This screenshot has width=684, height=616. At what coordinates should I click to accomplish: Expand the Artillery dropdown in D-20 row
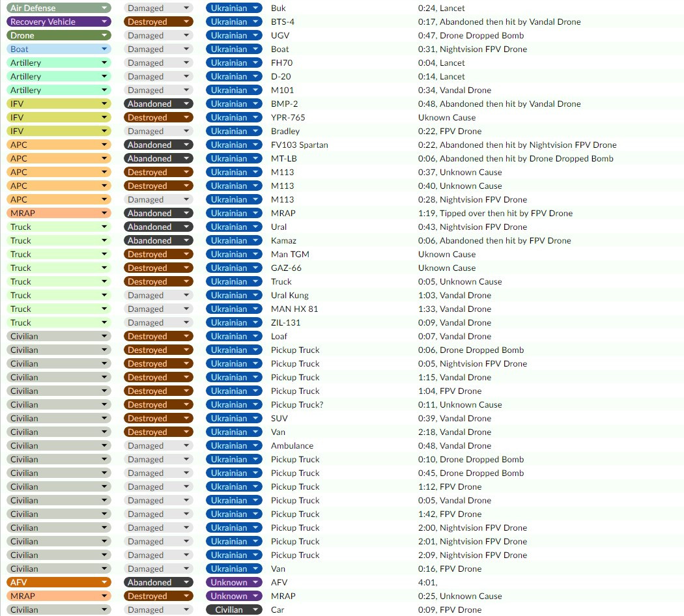(59, 76)
